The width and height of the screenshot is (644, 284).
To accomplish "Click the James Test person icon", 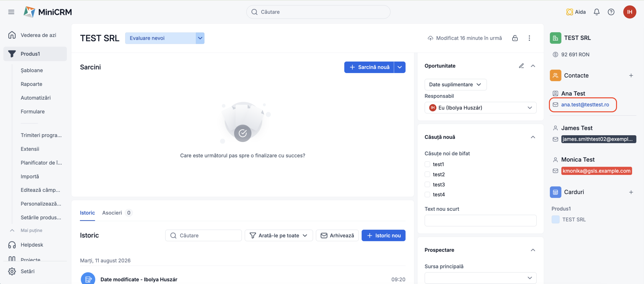I will tap(555, 128).
